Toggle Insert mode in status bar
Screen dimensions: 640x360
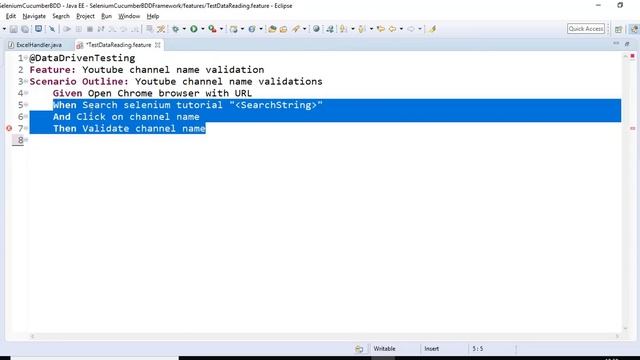tap(431, 349)
